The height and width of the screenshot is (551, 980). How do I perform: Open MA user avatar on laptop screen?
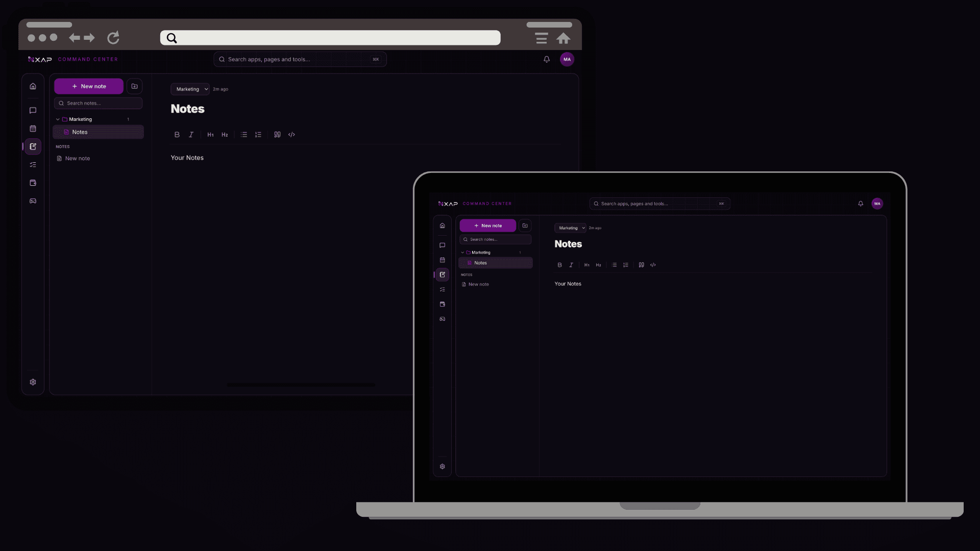(x=877, y=204)
